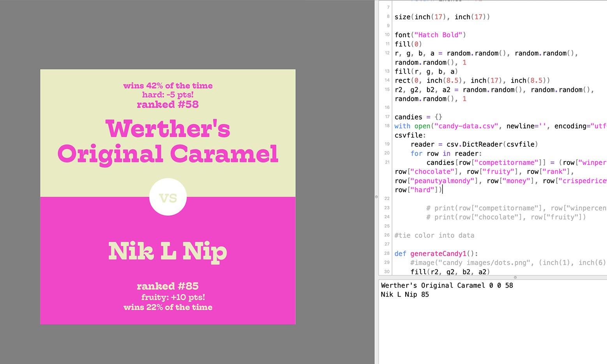Viewport: 607px width, 364px height.
Task: Click the "wins 42% of the time" canvas text
Action: click(x=168, y=86)
